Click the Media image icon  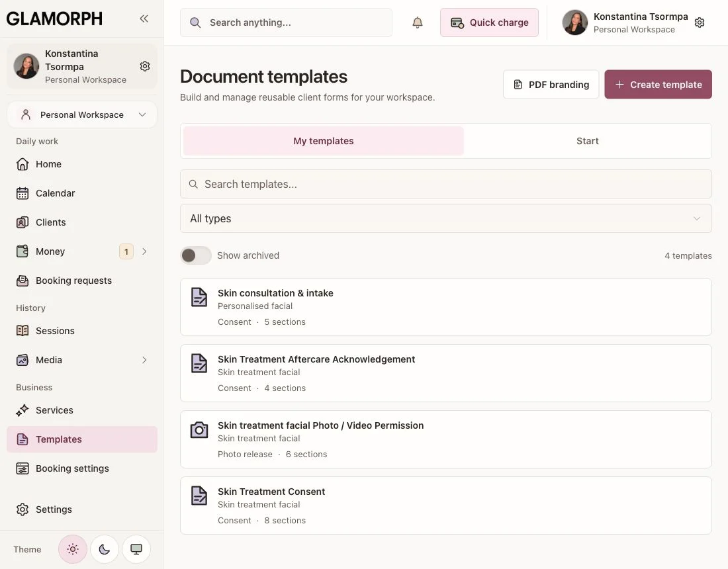pos(23,360)
